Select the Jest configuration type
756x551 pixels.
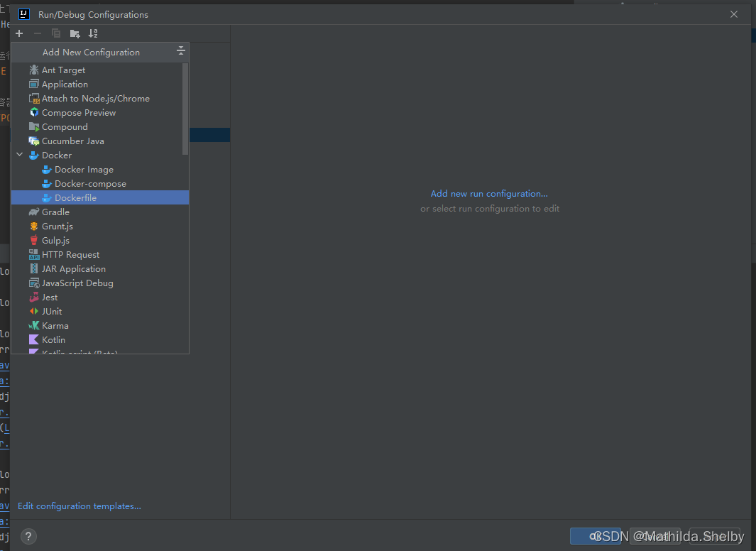coord(100,298)
